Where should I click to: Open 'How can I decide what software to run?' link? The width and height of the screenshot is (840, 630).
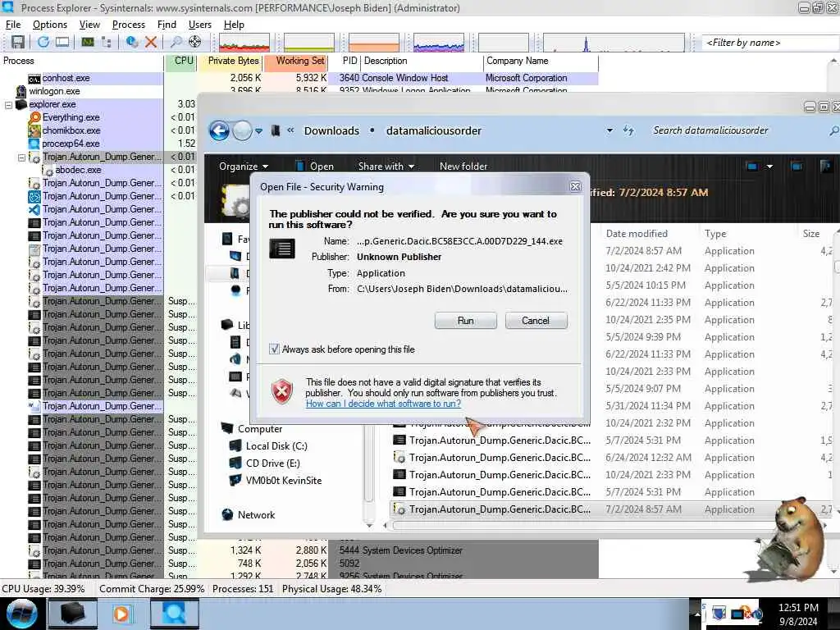click(383, 404)
